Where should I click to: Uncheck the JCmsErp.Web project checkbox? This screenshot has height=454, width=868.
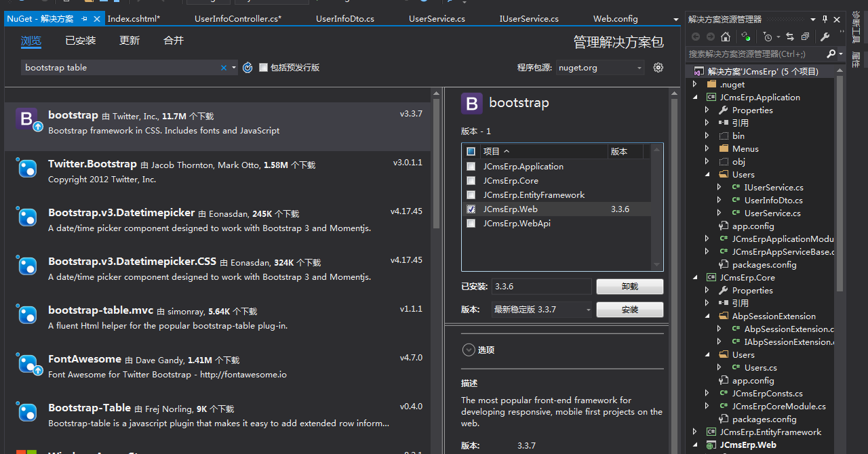[471, 209]
